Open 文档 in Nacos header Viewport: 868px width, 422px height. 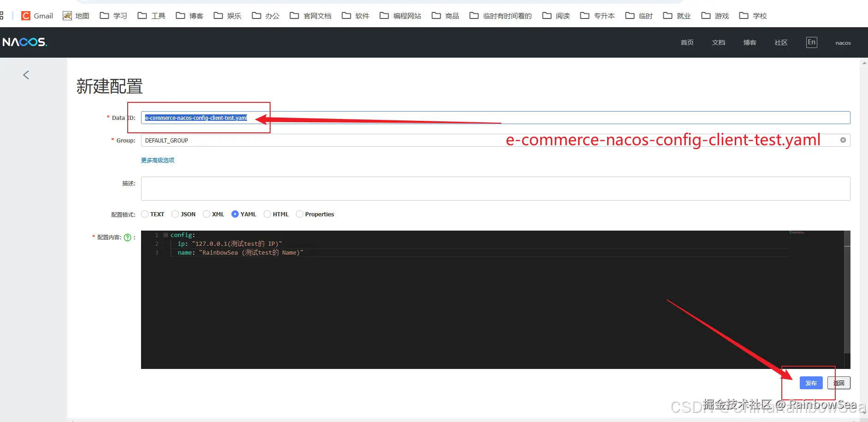click(x=718, y=42)
